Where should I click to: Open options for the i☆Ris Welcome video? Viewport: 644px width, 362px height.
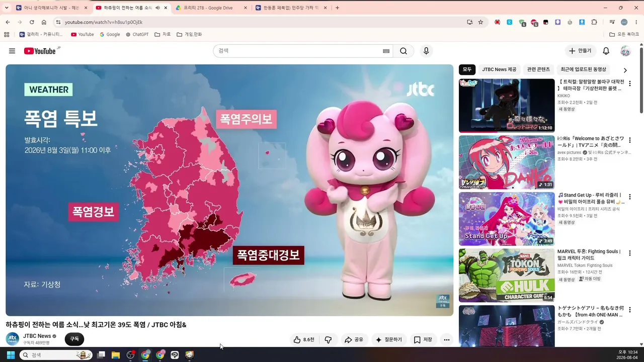point(629,140)
